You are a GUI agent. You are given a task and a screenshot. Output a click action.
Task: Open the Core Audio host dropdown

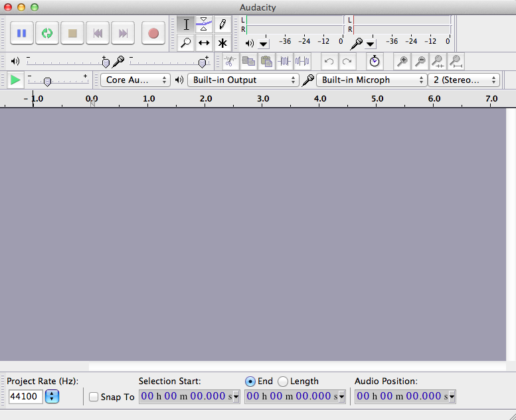pyautogui.click(x=135, y=80)
